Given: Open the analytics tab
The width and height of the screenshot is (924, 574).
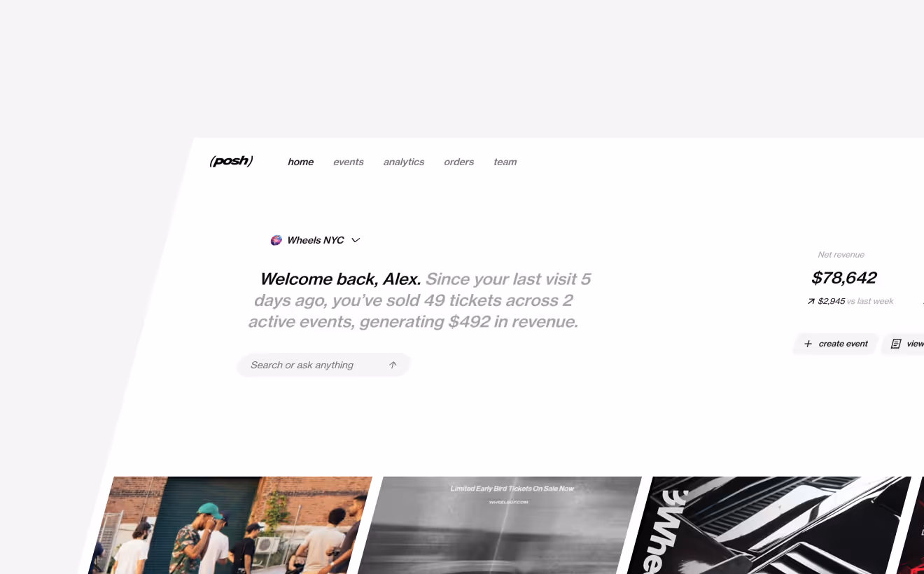Looking at the screenshot, I should pyautogui.click(x=403, y=162).
